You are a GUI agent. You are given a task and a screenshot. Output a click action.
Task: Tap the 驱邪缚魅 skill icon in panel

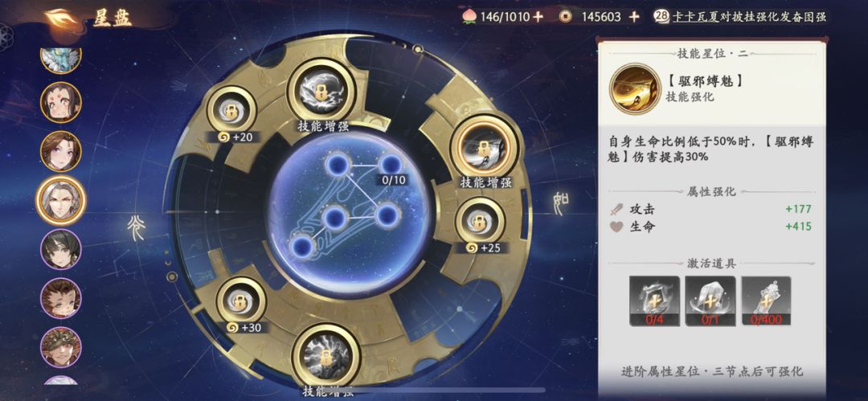633,88
